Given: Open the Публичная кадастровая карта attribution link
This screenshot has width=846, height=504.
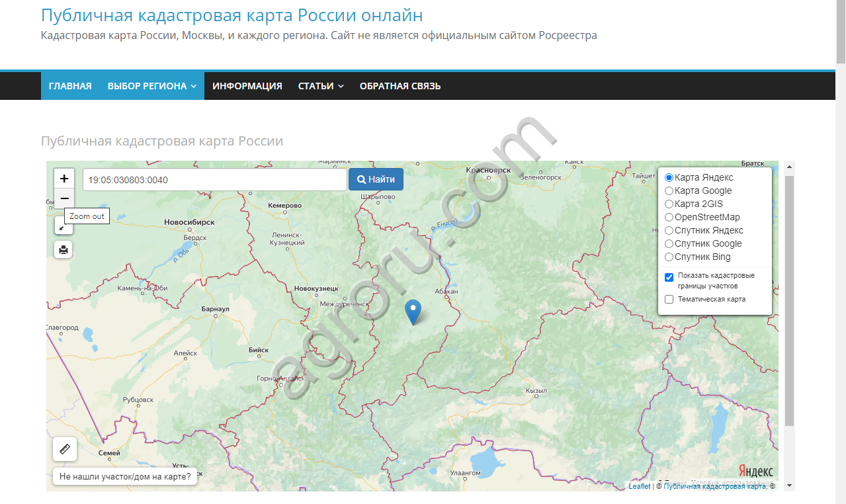Looking at the screenshot, I should (x=715, y=486).
